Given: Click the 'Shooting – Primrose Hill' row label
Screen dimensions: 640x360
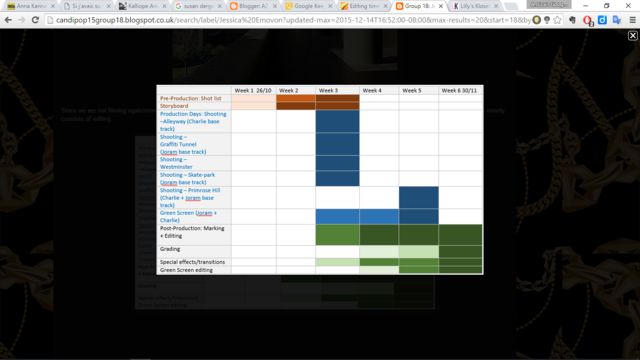Looking at the screenshot, I should click(190, 198).
